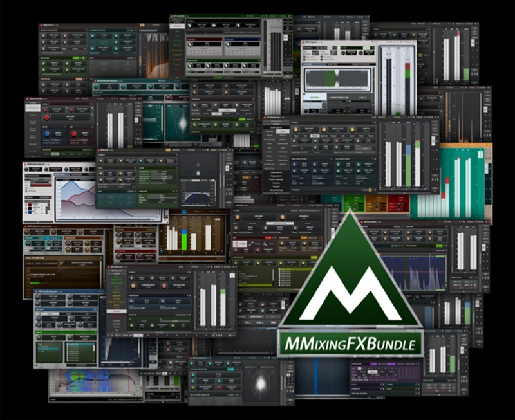Select the highlighted white tab in the reverb mode row
Screen dimensions: 515x420
click(x=315, y=136)
